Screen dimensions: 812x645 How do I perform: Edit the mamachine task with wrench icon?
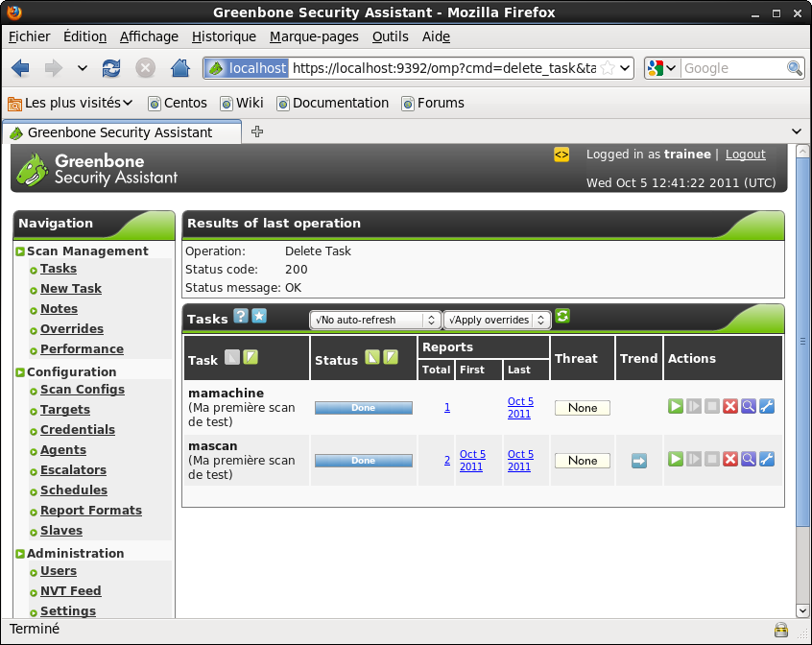(767, 406)
